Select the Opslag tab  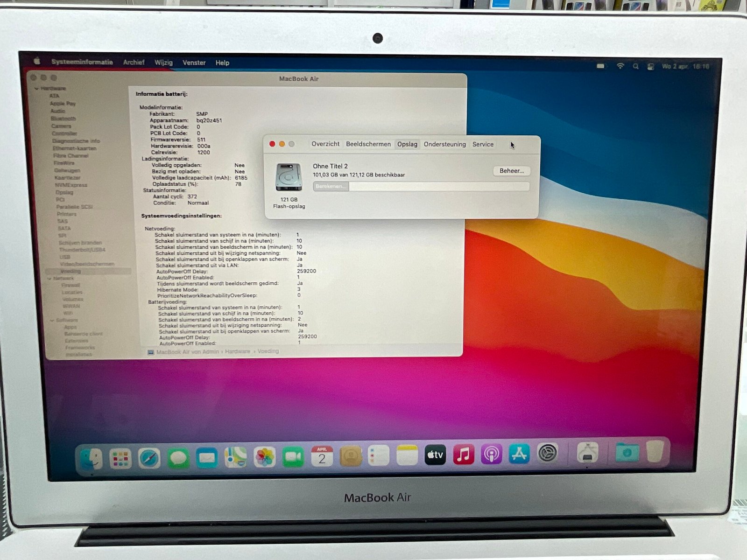tap(407, 144)
